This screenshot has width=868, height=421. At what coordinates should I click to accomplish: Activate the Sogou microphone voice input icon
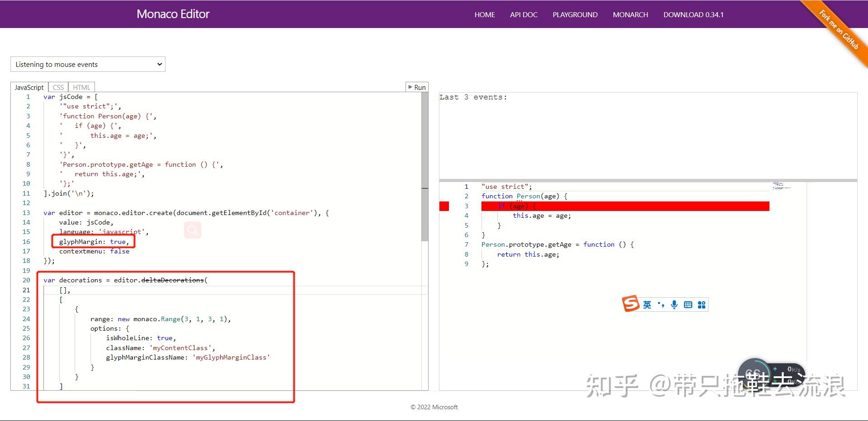click(674, 304)
